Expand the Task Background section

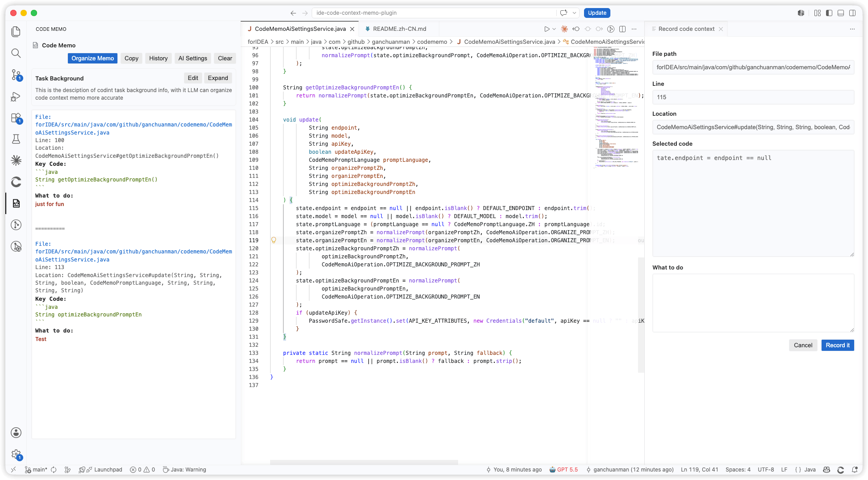(x=217, y=78)
